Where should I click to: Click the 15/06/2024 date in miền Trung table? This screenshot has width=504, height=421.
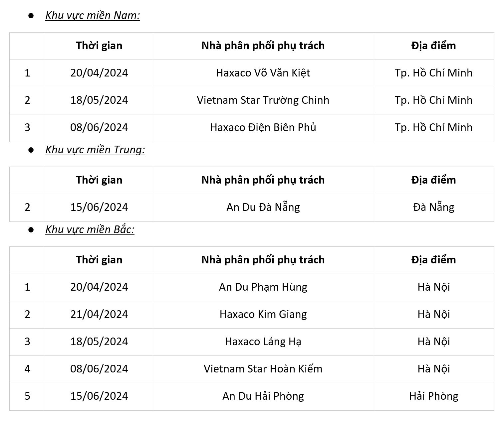click(99, 207)
